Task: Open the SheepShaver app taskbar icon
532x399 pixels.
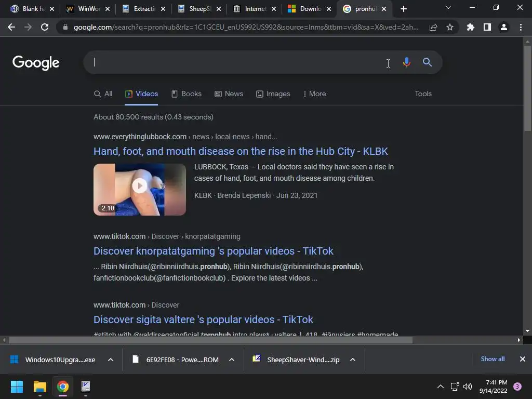Action: [86, 387]
